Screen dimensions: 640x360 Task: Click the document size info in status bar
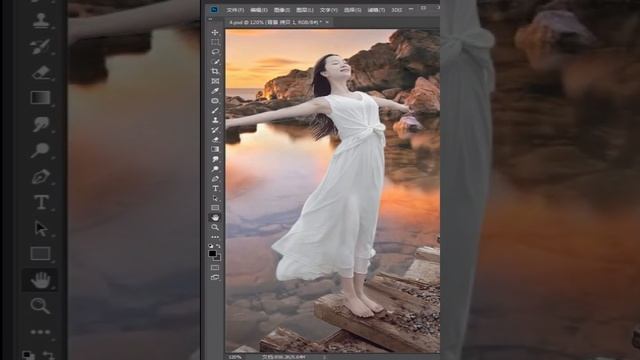pyautogui.click(x=283, y=357)
